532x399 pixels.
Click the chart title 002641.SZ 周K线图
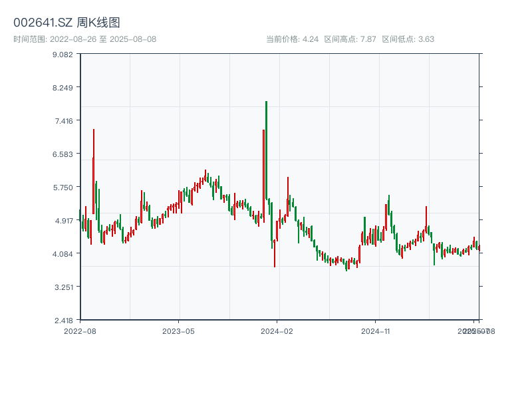(x=66, y=23)
